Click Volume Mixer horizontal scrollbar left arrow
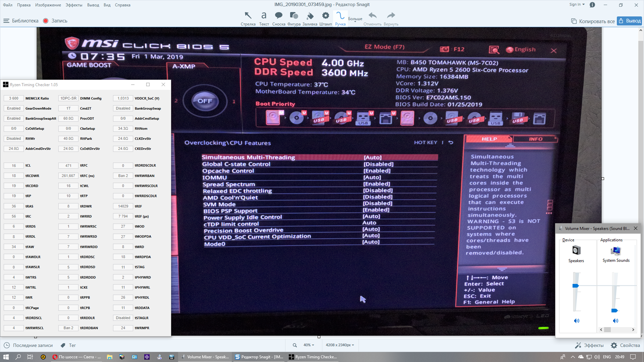644x362 pixels. [x=601, y=330]
